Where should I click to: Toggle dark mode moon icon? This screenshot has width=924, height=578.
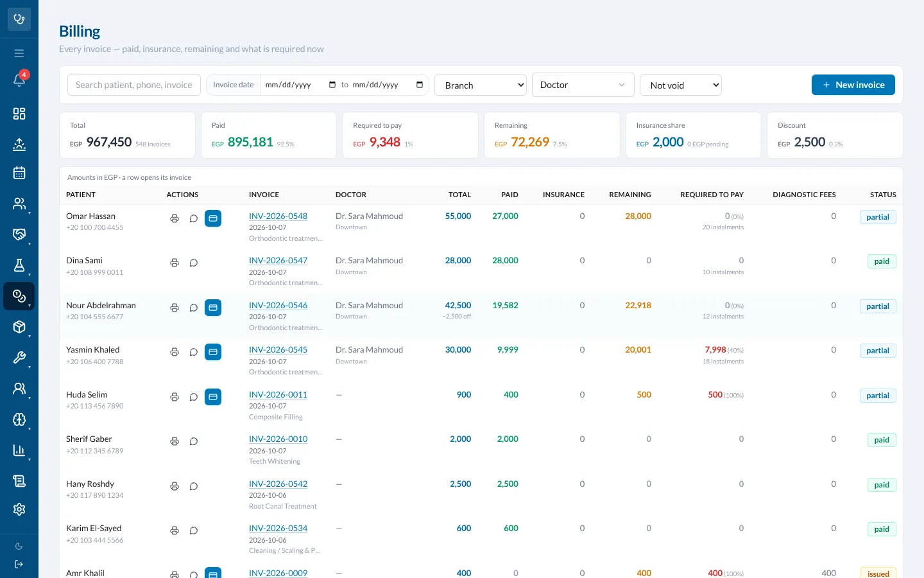[x=19, y=547]
